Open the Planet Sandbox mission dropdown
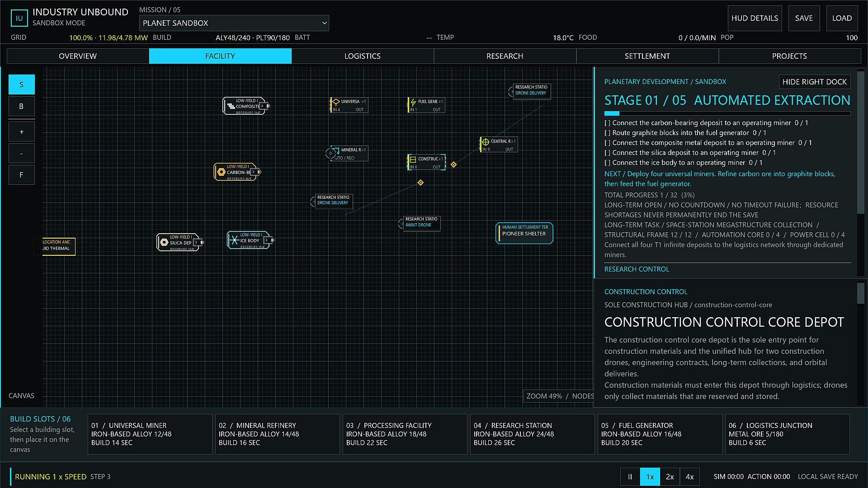This screenshot has width=868, height=488. point(234,23)
